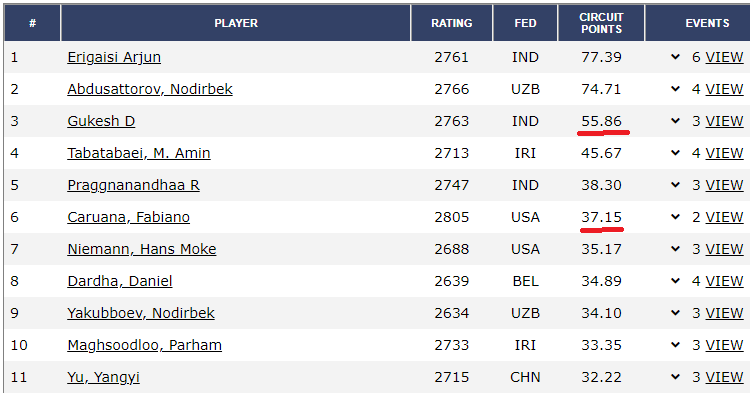Click the FED column header
The width and height of the screenshot is (750, 393).
click(525, 23)
